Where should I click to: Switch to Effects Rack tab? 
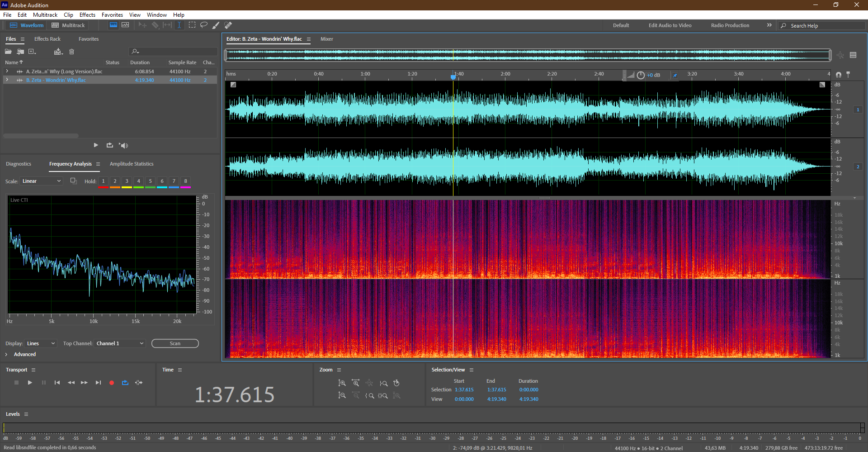coord(47,39)
